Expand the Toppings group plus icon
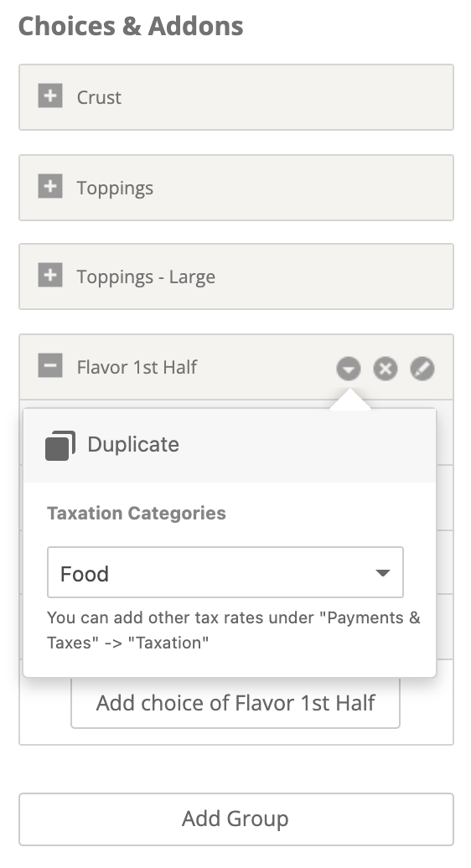The height and width of the screenshot is (868, 471). click(49, 186)
